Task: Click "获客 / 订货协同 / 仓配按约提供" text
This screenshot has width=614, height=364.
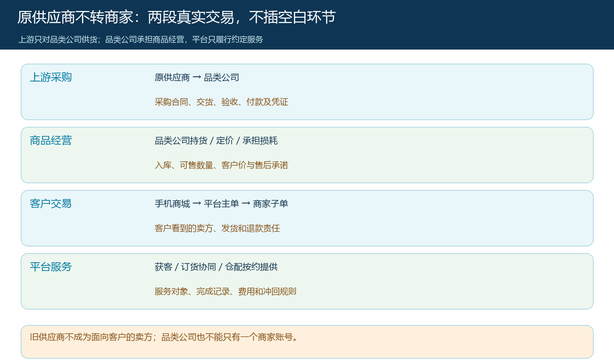Action: click(216, 267)
